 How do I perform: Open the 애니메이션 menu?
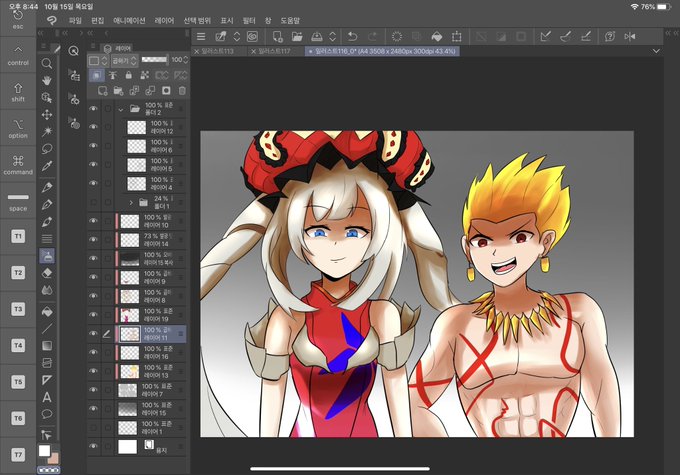click(x=129, y=20)
